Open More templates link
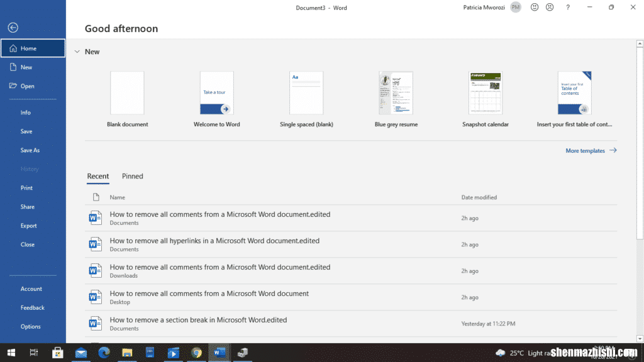This screenshot has width=644, height=362. click(x=591, y=151)
